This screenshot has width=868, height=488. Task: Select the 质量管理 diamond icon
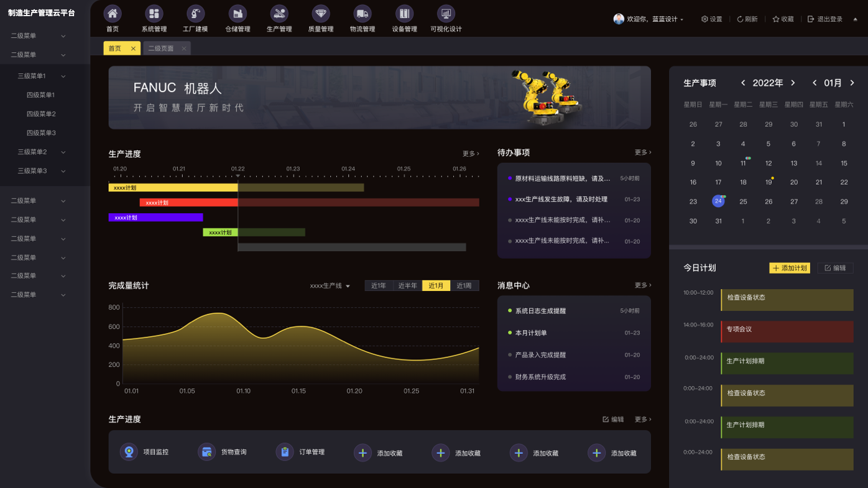tap(321, 14)
